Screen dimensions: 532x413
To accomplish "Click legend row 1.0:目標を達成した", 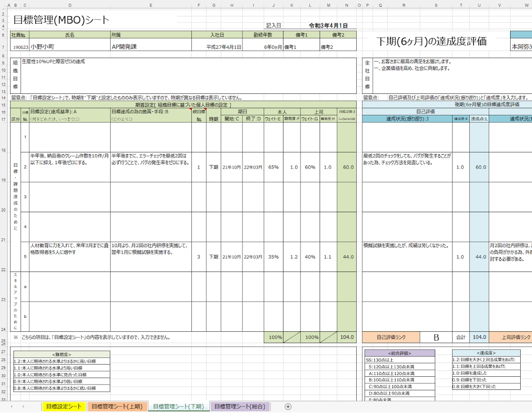I will [x=486, y=373].
